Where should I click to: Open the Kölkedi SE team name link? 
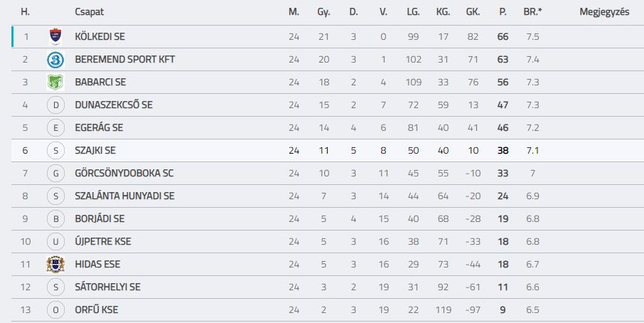coord(100,36)
